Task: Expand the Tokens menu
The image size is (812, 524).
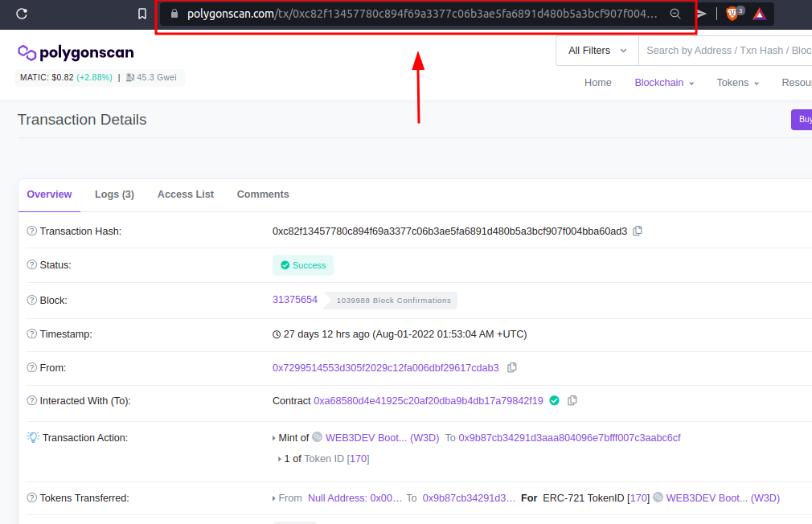Action: (x=737, y=83)
